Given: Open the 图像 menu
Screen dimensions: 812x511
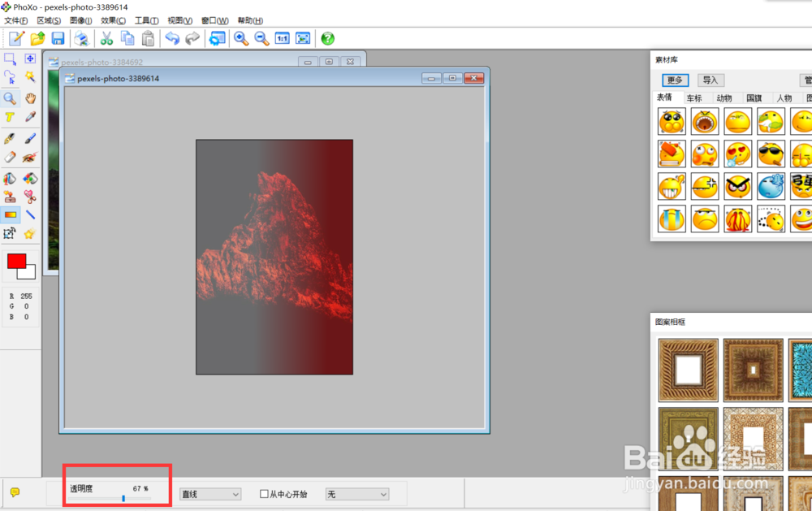Looking at the screenshot, I should (80, 21).
